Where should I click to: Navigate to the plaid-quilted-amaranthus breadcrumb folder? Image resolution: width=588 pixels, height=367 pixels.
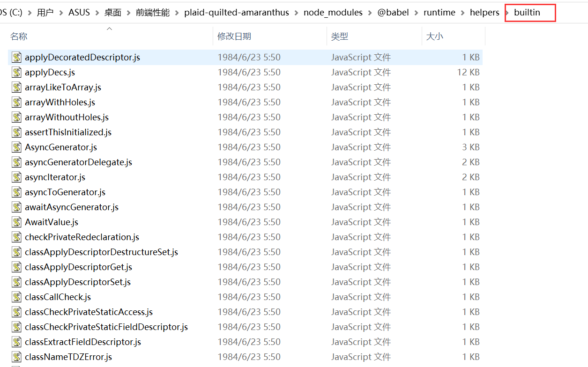pos(237,13)
